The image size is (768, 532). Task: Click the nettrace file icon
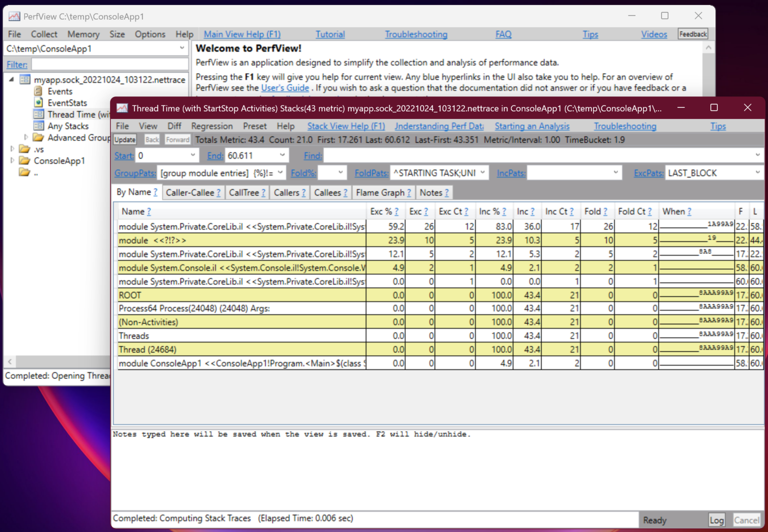(25, 80)
